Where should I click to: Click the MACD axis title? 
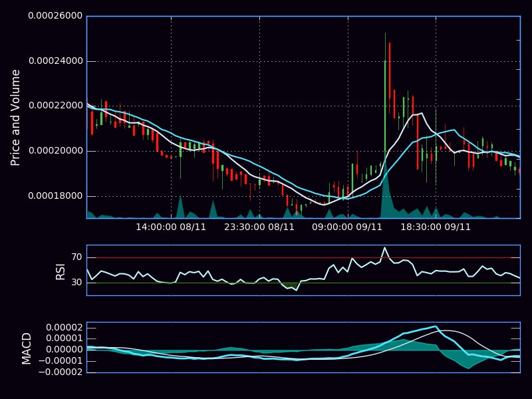[26, 348]
